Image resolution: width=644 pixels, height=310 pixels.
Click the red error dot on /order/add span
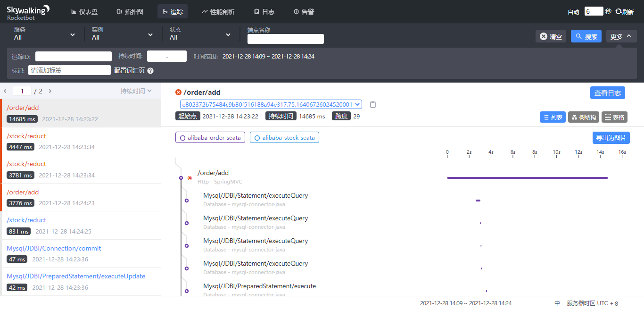[x=190, y=178]
